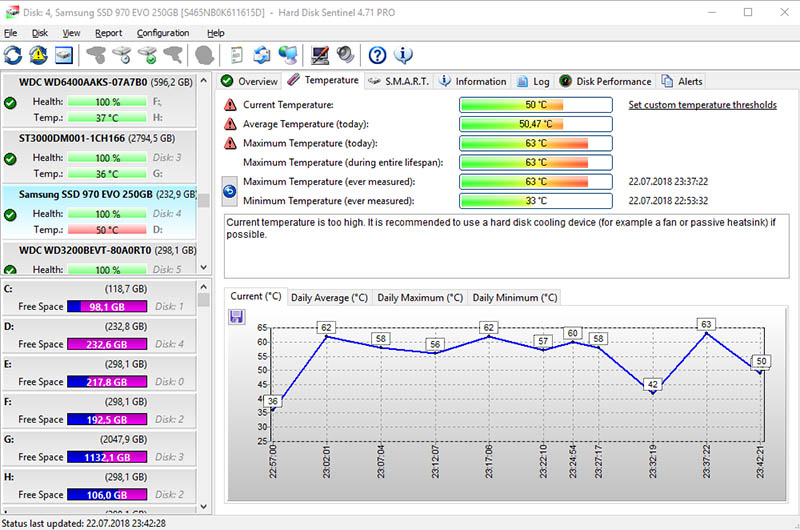Click warning triangle next to Current Temperature
The image size is (800, 530).
230,105
